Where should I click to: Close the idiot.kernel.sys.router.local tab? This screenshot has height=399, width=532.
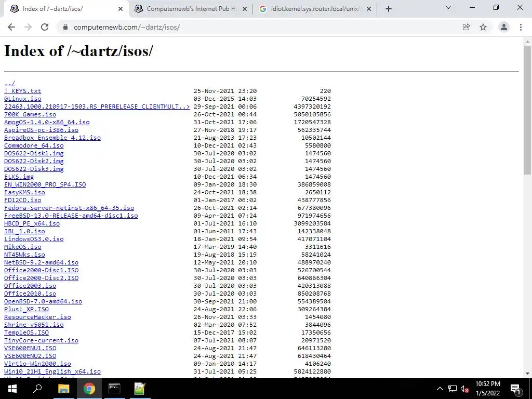[369, 9]
